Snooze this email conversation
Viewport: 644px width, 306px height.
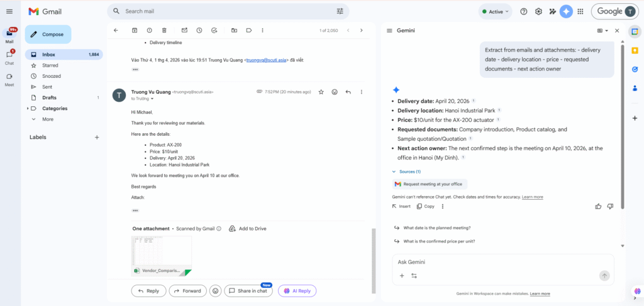(199, 30)
